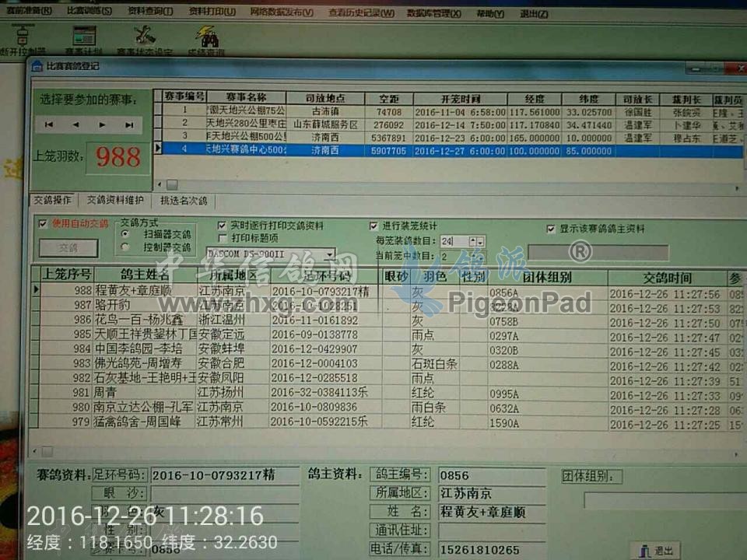Open 资料打印(U) menu
This screenshot has width=747, height=560.
tap(212, 11)
